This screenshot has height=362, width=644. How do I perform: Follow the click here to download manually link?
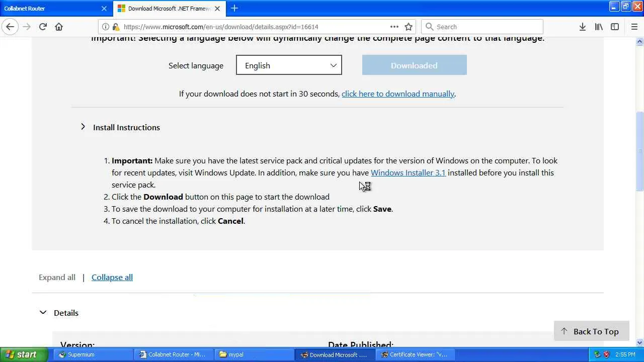398,94
